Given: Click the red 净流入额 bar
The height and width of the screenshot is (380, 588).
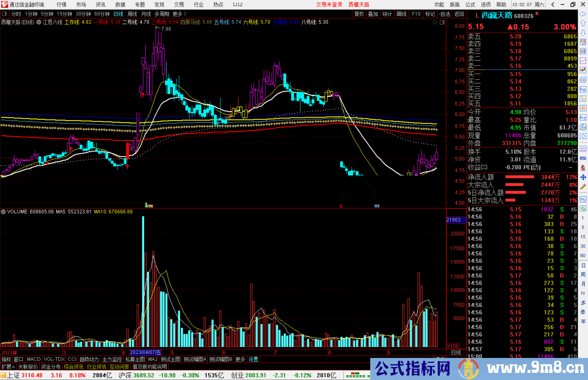Looking at the screenshot, I should click(520, 177).
